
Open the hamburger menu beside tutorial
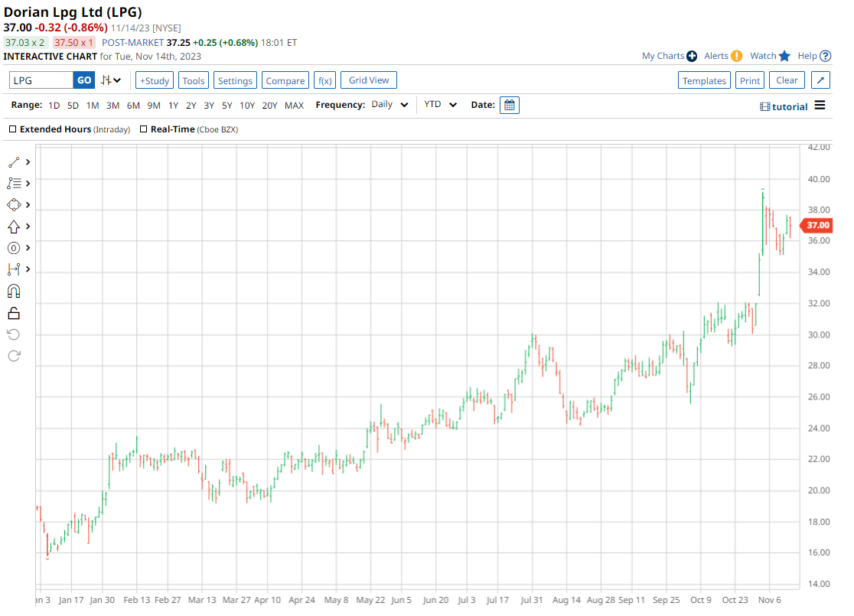(x=820, y=106)
